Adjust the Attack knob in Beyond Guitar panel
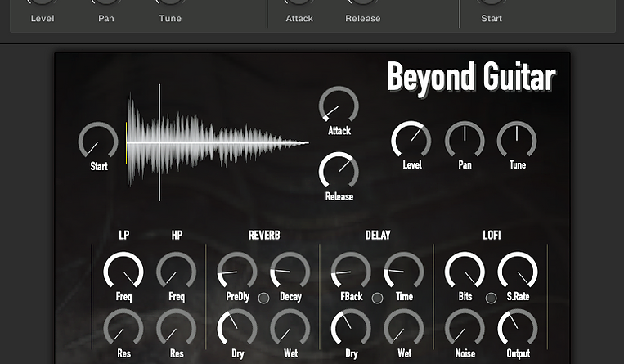 pyautogui.click(x=339, y=106)
